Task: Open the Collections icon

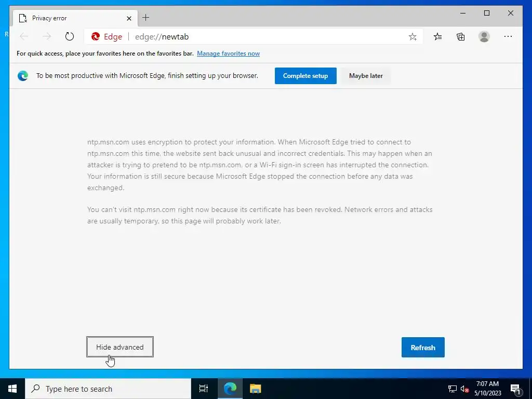Action: click(x=461, y=36)
